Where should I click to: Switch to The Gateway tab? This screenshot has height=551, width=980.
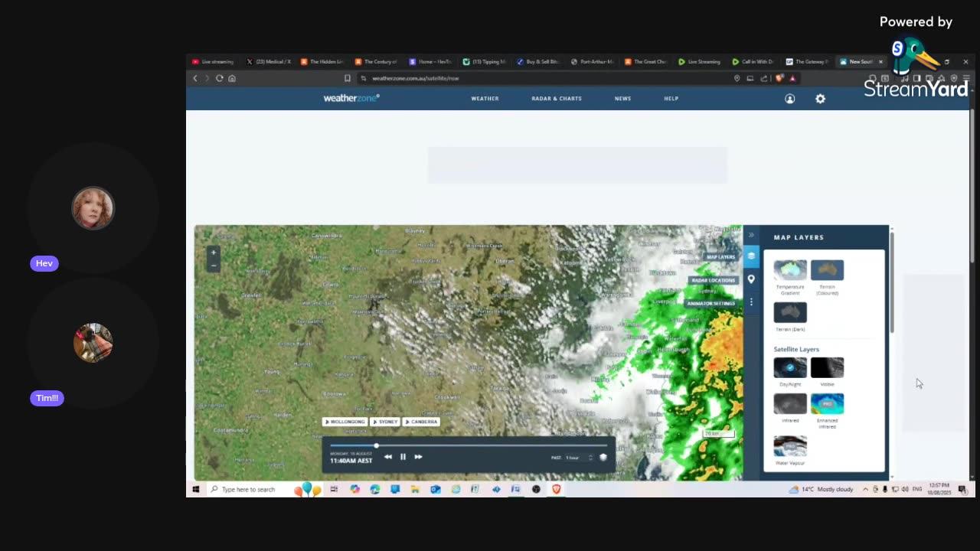tap(808, 61)
